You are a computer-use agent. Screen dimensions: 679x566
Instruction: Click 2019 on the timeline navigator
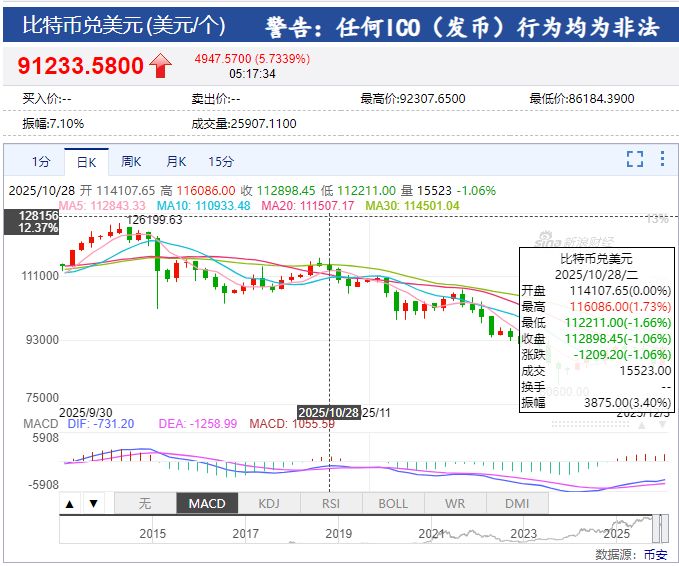tap(339, 534)
